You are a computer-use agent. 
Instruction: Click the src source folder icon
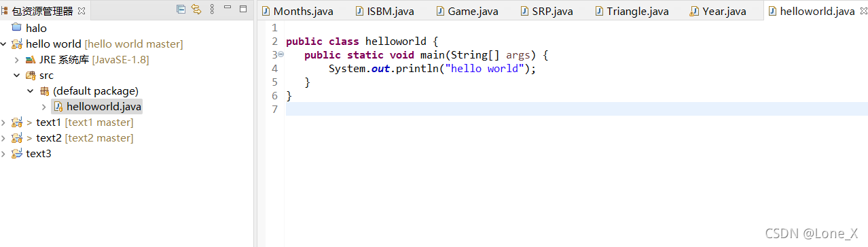(31, 76)
